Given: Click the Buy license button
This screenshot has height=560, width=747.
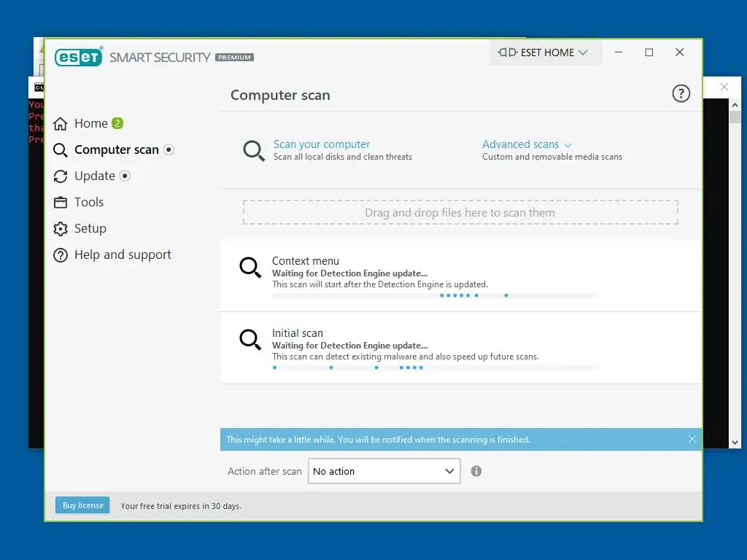Looking at the screenshot, I should coord(82,505).
